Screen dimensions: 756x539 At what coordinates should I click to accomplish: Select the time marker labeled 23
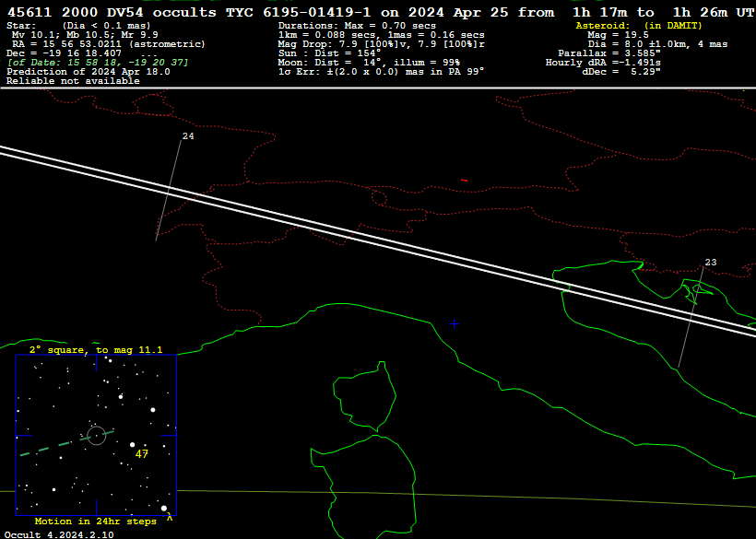(711, 263)
